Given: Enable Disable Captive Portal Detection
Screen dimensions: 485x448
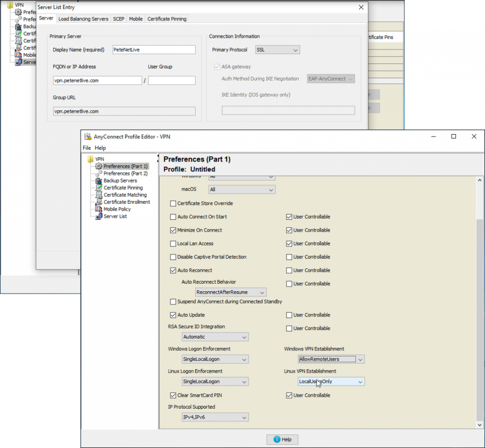Looking at the screenshot, I should (x=173, y=257).
